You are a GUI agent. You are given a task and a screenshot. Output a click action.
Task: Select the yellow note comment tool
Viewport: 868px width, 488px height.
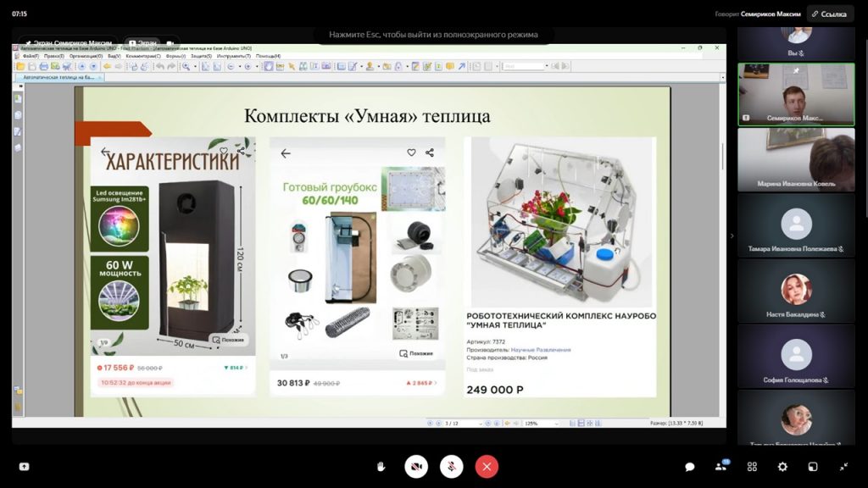pos(450,66)
